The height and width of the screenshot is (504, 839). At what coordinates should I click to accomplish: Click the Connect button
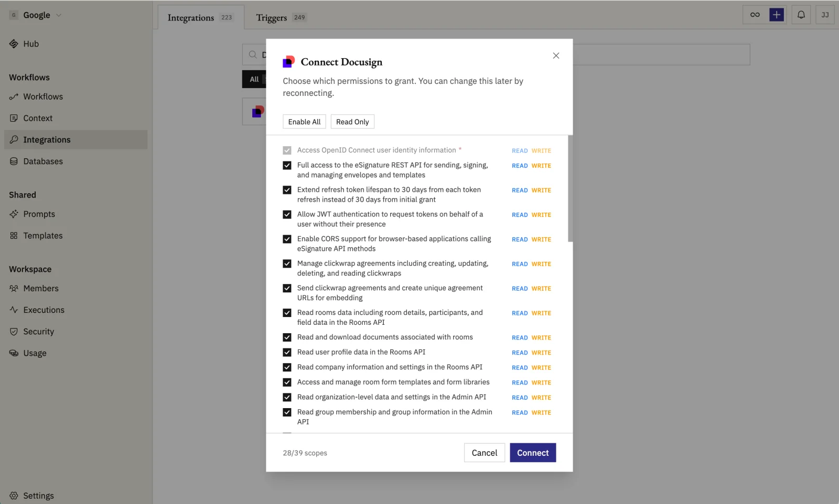(533, 453)
